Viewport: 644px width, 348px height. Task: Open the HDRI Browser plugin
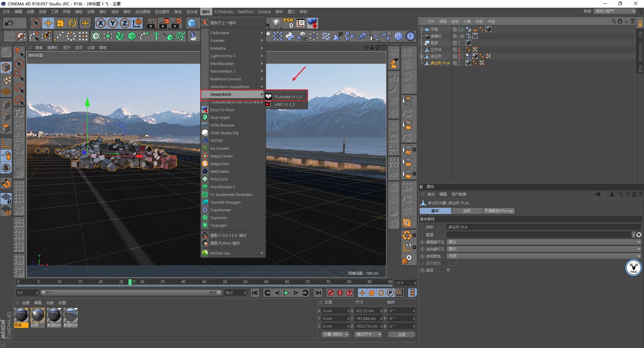click(222, 125)
